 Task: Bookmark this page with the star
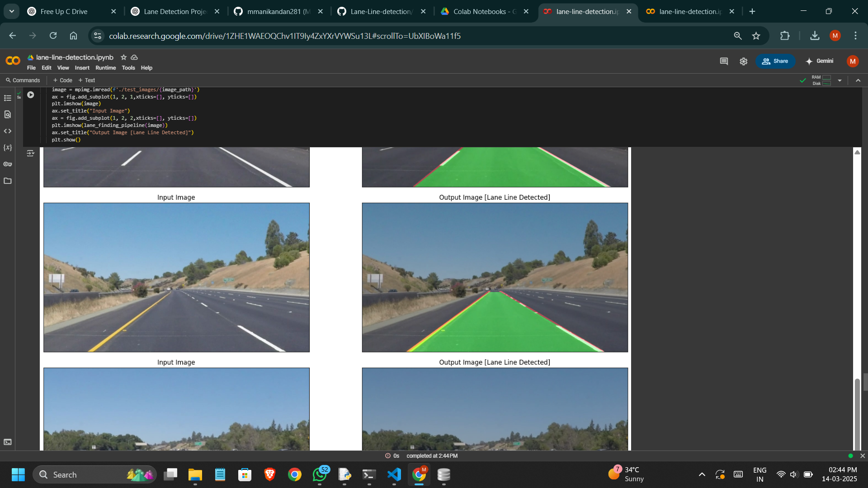coord(756,36)
